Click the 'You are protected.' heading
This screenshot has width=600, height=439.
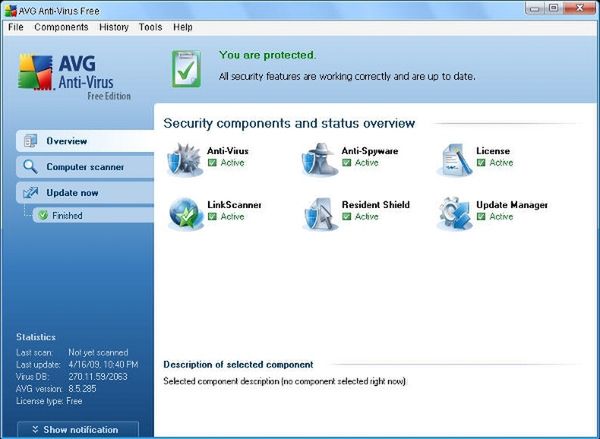[x=267, y=55]
